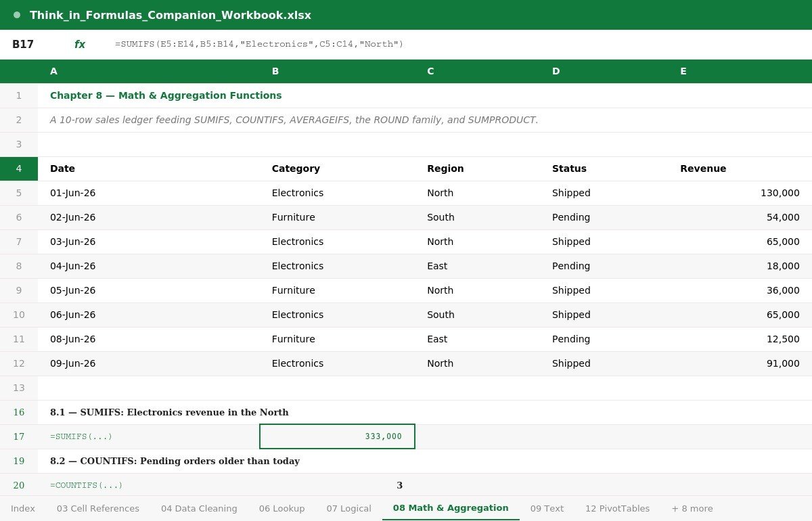Screen dimensions: 812x521
Task: Click the workbook file name title
Action: [x=171, y=15]
